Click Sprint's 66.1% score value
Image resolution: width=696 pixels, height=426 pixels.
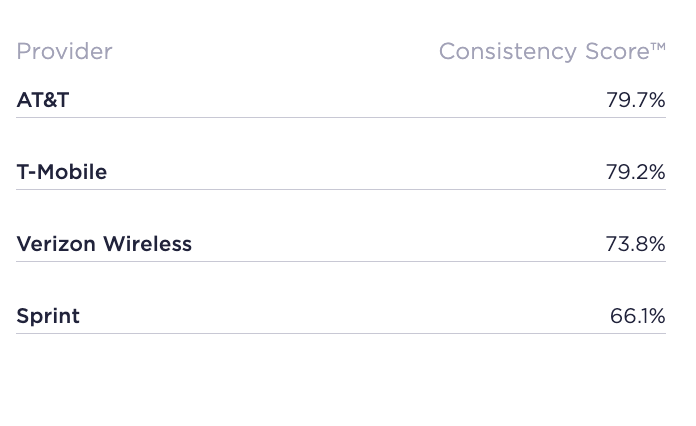637,317
